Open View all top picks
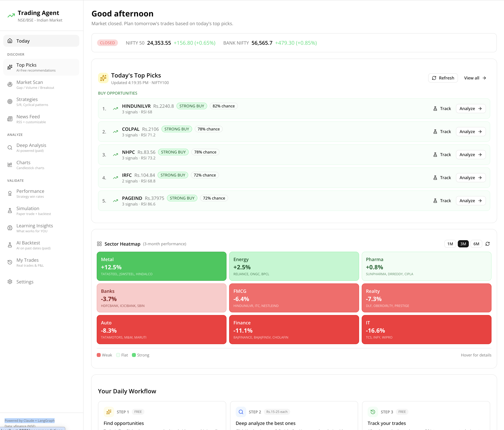 pos(475,78)
